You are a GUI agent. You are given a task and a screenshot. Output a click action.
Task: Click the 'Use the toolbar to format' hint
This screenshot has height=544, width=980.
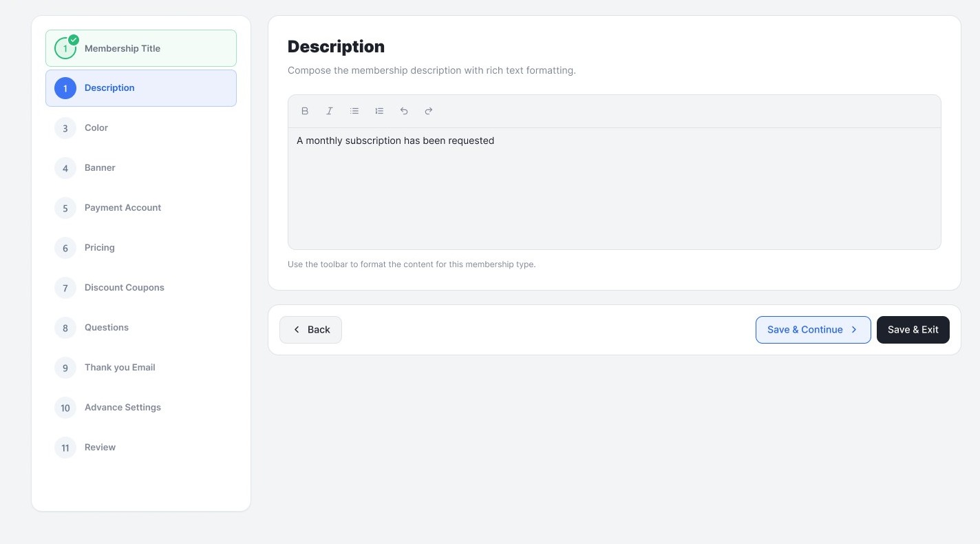(412, 264)
